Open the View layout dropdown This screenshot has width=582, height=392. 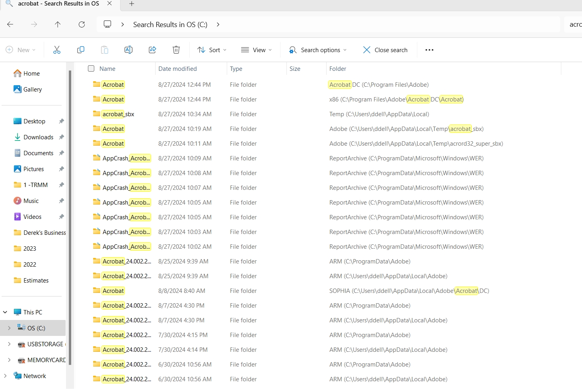[x=257, y=50]
